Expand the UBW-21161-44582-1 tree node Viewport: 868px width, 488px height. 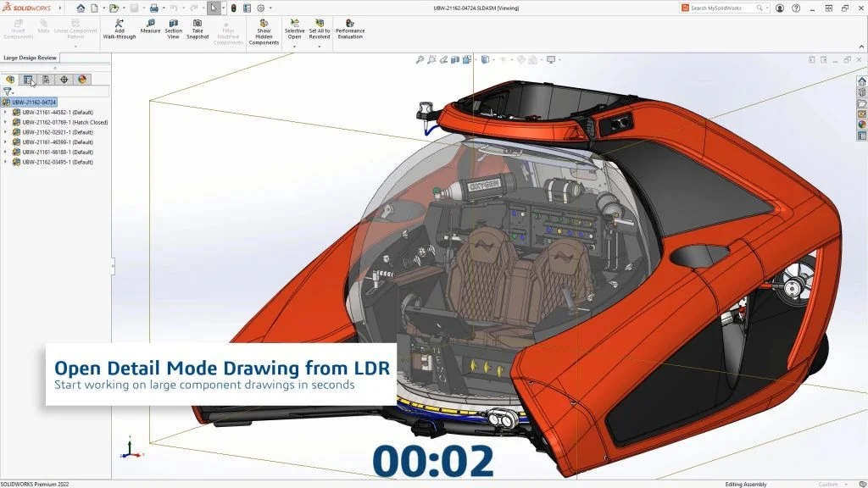click(x=6, y=112)
